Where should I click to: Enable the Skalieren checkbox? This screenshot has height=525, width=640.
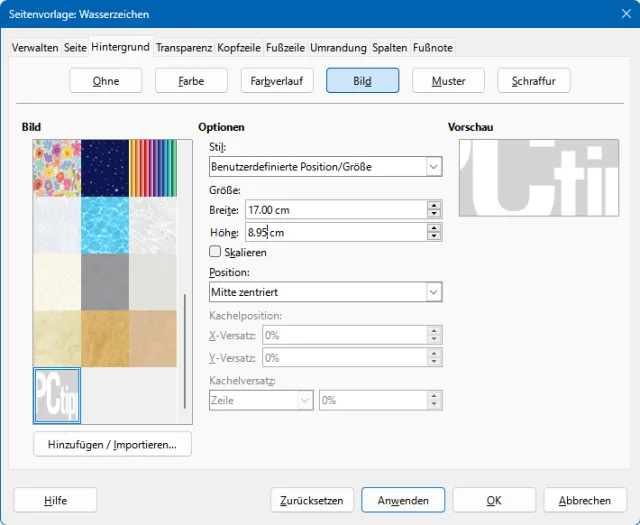click(x=215, y=253)
